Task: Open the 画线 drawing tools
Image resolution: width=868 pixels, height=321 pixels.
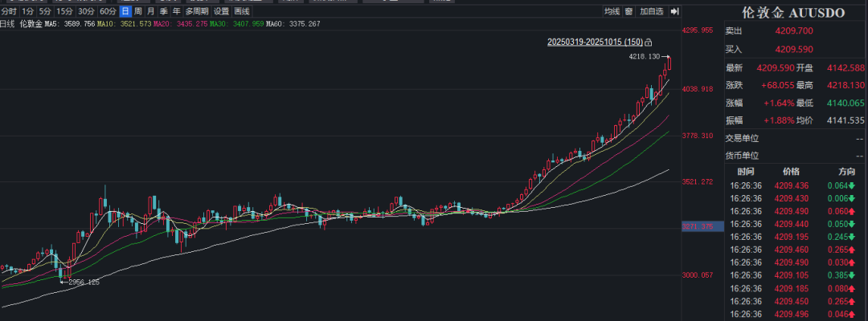Action: click(241, 11)
